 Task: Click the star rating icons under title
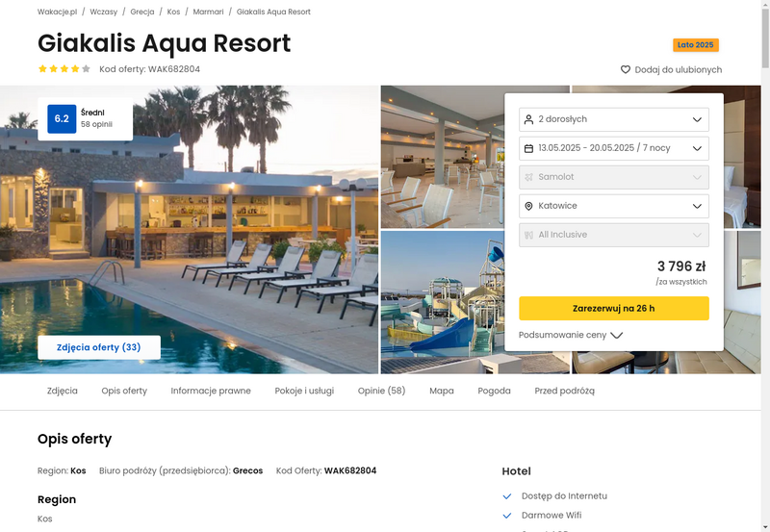point(64,68)
